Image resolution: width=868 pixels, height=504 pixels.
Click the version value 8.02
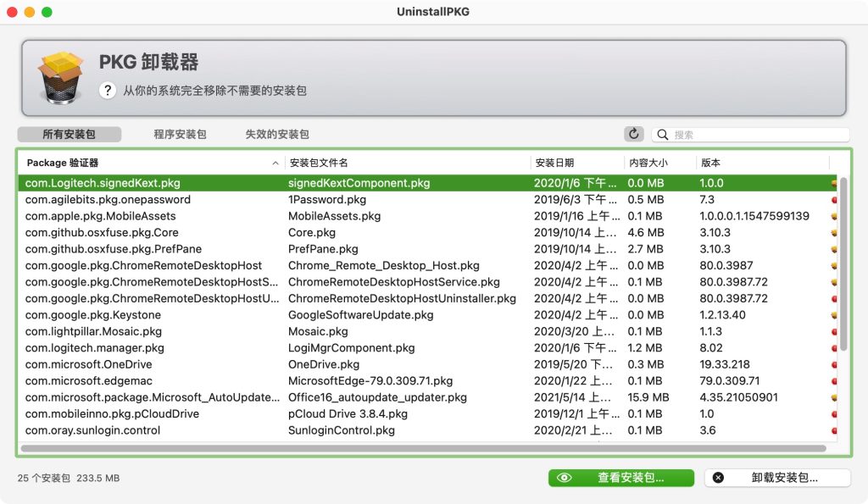point(711,348)
